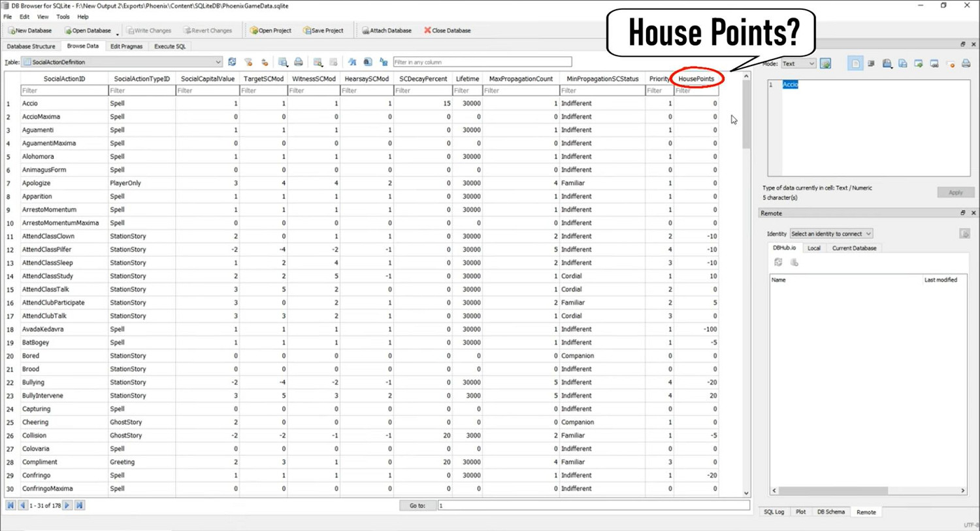This screenshot has height=531, width=980.
Task: Click Attach Database toolbar button
Action: (385, 30)
